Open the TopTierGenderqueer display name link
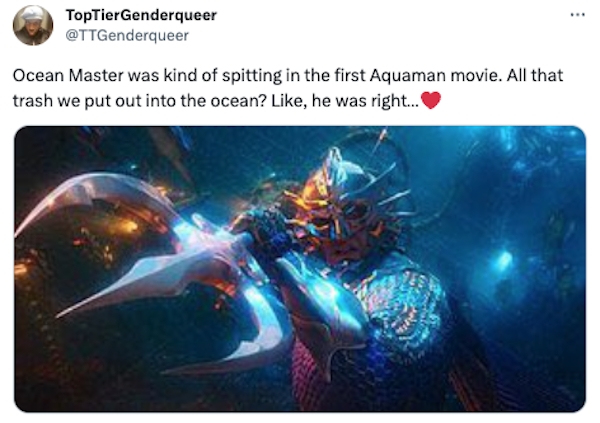Image resolution: width=600 pixels, height=423 pixels. click(x=141, y=15)
